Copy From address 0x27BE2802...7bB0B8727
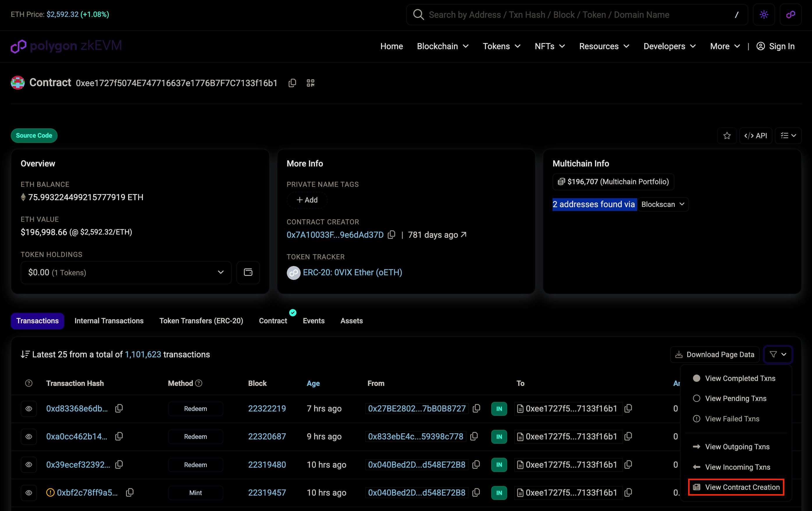Viewport: 812px width, 511px height. (x=476, y=408)
